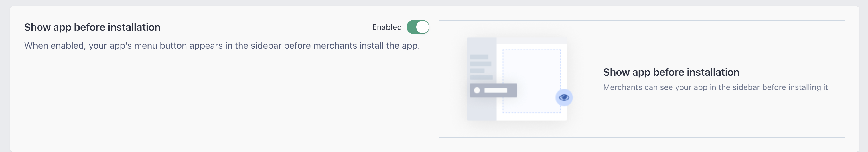The image size is (868, 152).
Task: Click the white knob of the toggle
Action: point(422,27)
